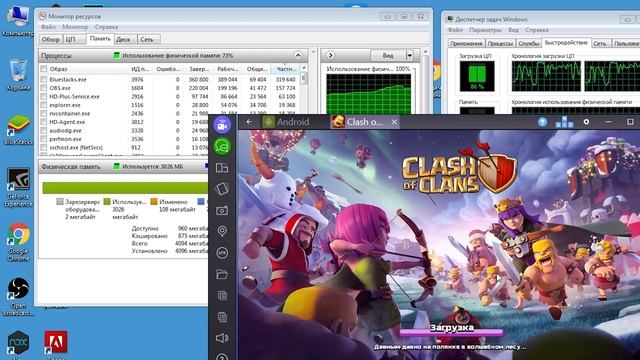This screenshot has height=360, width=640.
Task: Open the network icon in BlueStacks title bar
Action: coord(564,122)
